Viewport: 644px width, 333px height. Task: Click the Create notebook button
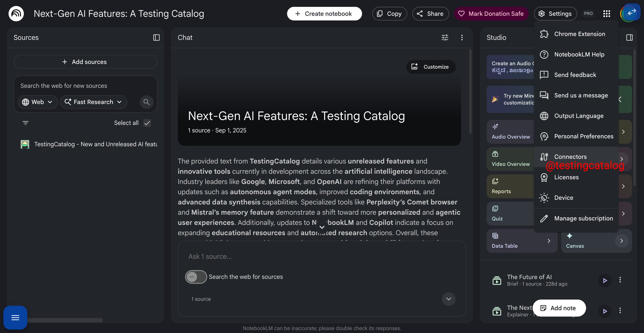tap(324, 14)
